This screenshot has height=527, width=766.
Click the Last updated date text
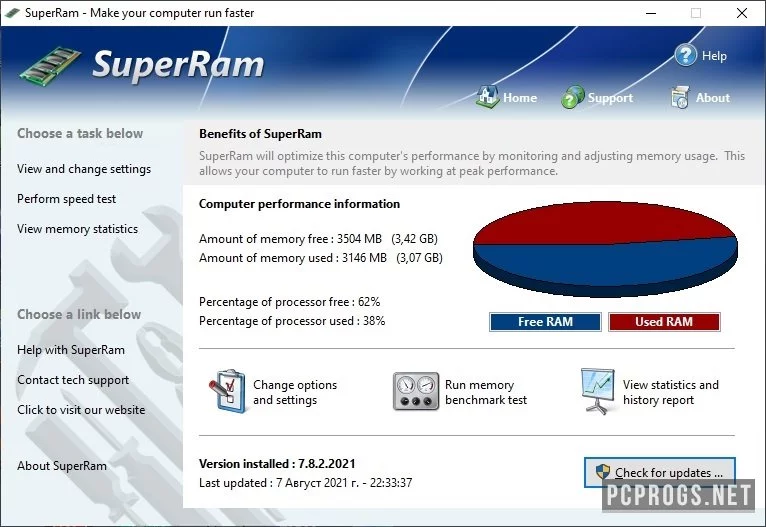[x=305, y=483]
